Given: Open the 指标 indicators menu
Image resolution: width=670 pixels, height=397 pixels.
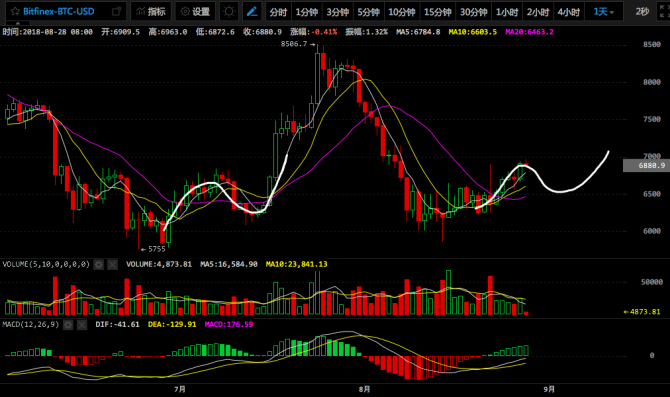Looking at the screenshot, I should [x=150, y=12].
